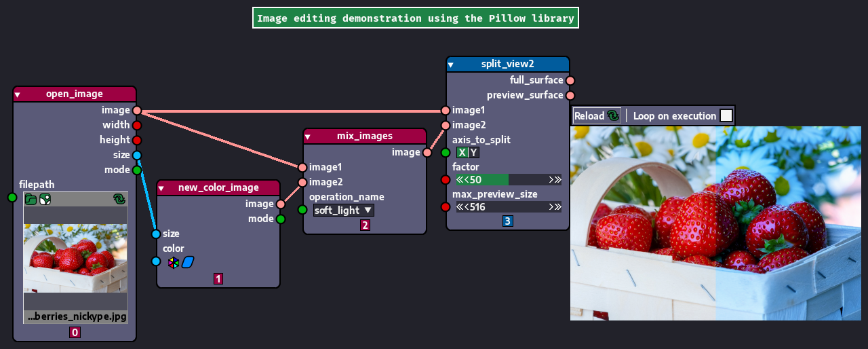
Task: Click mix_images image2 input socket
Action: coord(302,182)
